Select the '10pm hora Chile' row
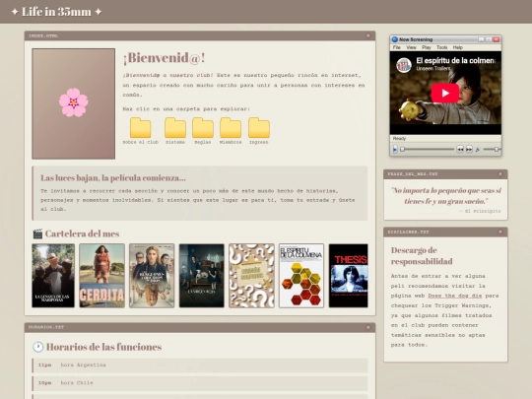 click(200, 383)
